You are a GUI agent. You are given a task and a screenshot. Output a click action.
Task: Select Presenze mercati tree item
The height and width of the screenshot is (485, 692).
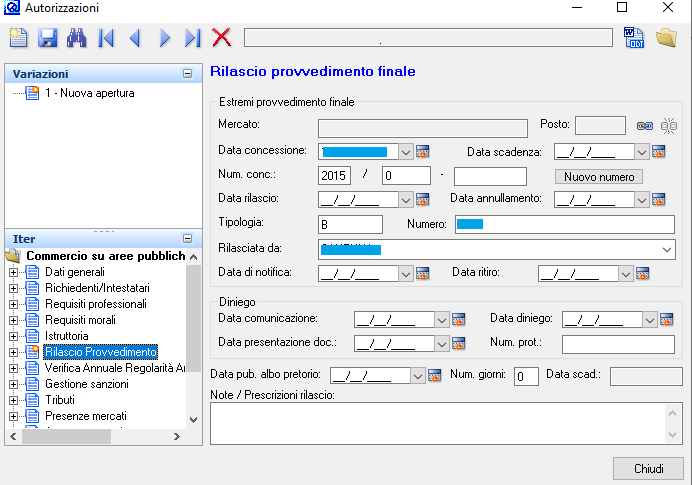click(86, 416)
